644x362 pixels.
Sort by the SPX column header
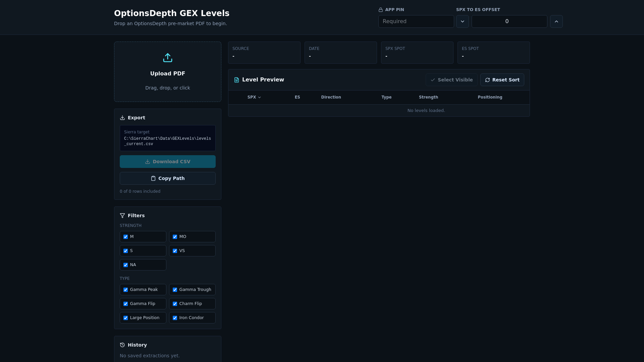254,97
